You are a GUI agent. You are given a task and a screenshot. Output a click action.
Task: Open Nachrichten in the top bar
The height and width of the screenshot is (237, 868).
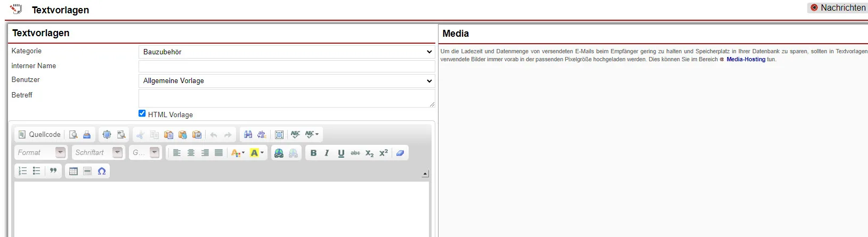click(x=838, y=7)
